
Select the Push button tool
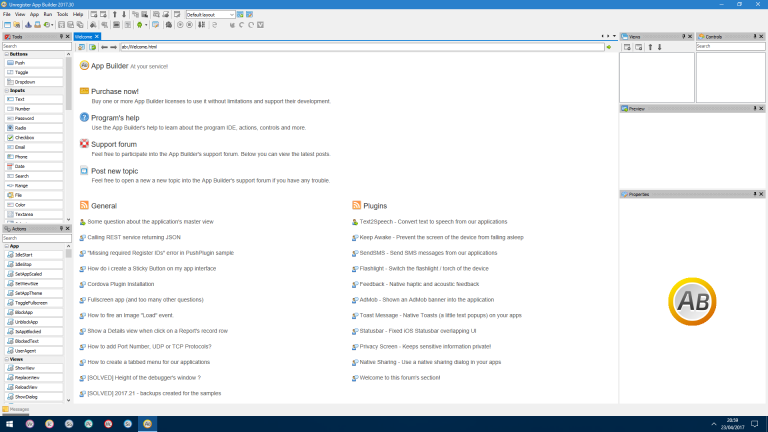point(34,63)
